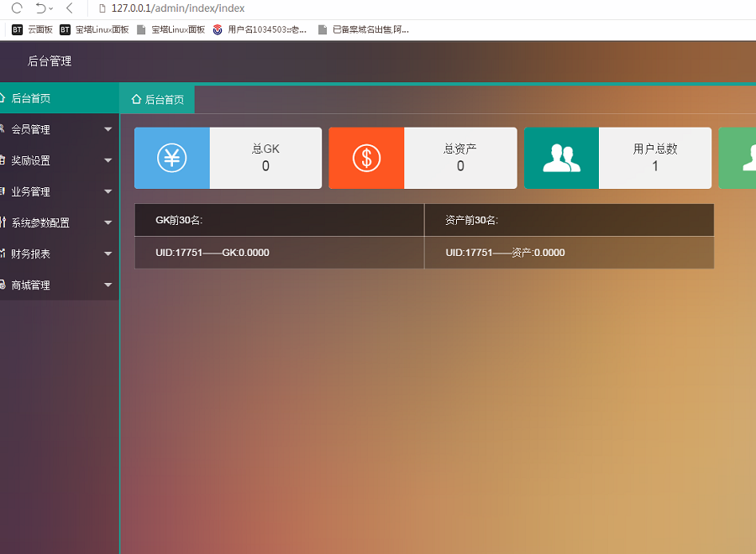Screen dimensions: 756x554
Task: Open the 商城管理 sidebar menu
Action: 31,285
